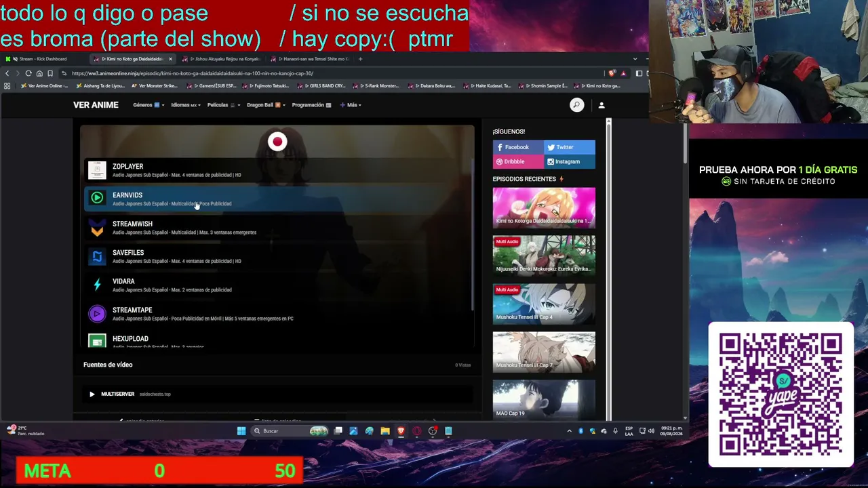Open File Explorer from the taskbar
This screenshot has height=488, width=868.
coord(385,431)
